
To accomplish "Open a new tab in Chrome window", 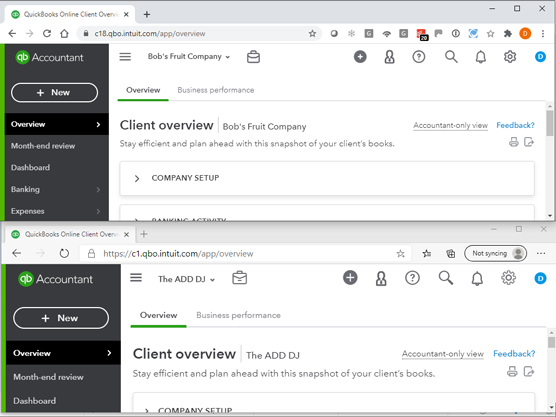I will [x=146, y=14].
